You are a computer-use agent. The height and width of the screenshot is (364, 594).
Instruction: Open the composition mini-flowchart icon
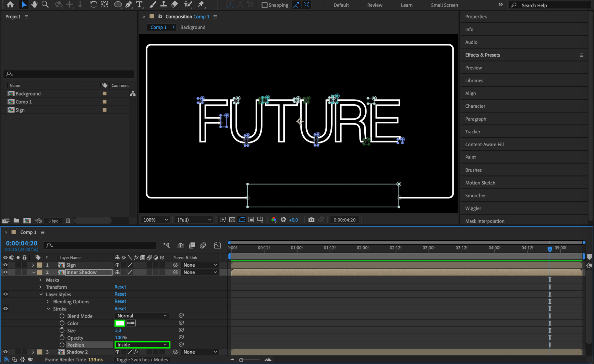pyautogui.click(x=166, y=245)
